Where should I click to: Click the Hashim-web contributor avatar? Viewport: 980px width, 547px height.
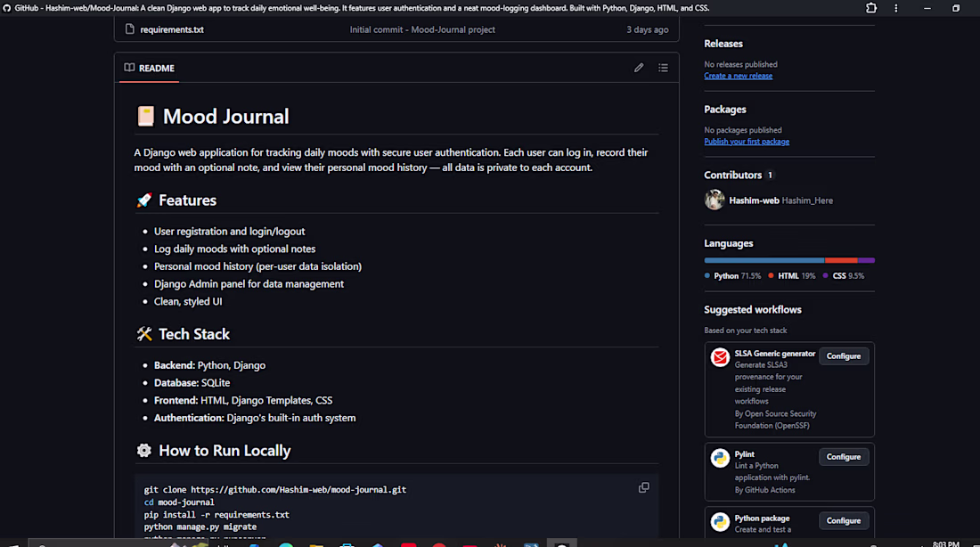click(715, 200)
